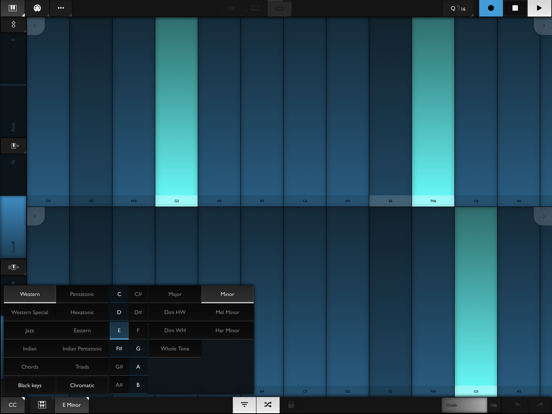This screenshot has width=552, height=414.
Task: Toggle the padlock icon in bottom bar
Action: coord(291,405)
